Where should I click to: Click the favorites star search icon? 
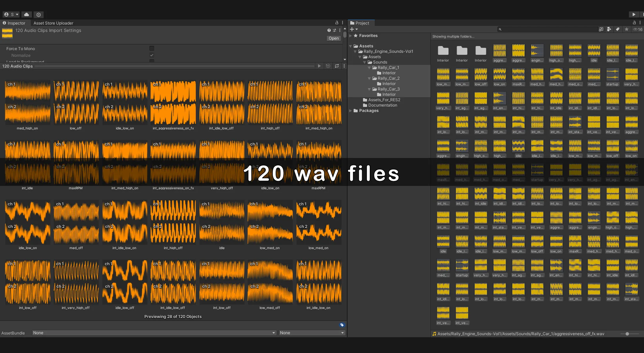(x=626, y=29)
